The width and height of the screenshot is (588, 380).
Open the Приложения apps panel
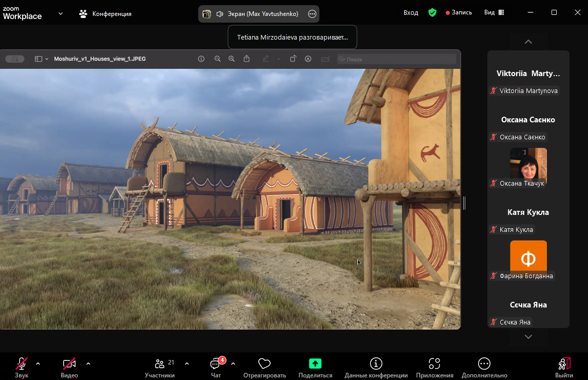434,367
